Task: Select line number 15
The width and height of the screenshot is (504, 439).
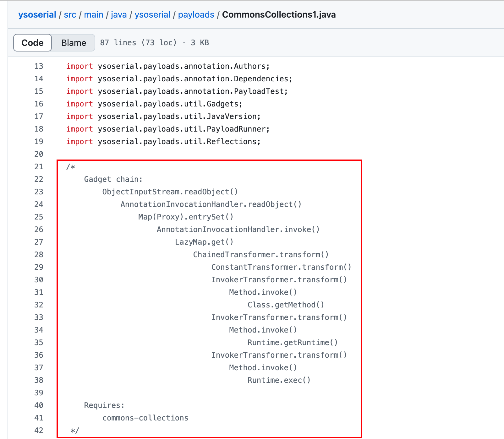Action: 39,91
